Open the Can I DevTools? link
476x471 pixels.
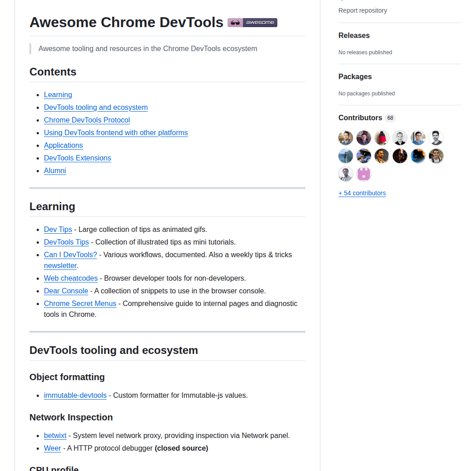pos(71,254)
